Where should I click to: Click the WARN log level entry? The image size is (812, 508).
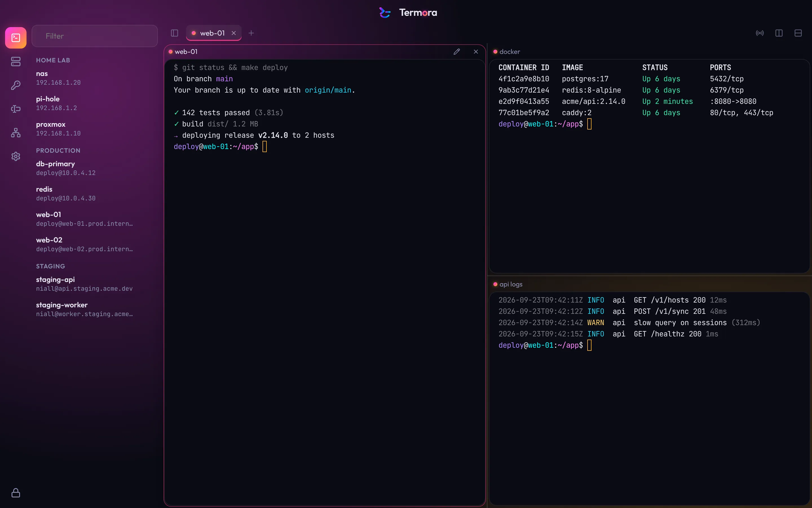(595, 323)
